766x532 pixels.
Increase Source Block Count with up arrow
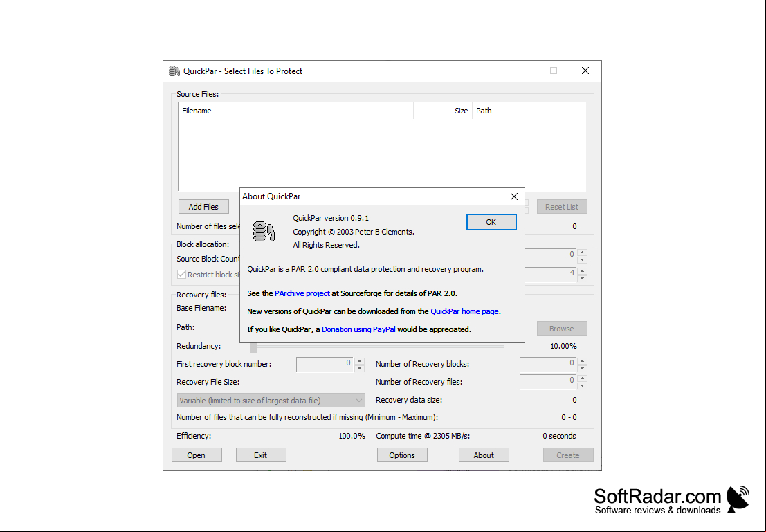pyautogui.click(x=583, y=253)
